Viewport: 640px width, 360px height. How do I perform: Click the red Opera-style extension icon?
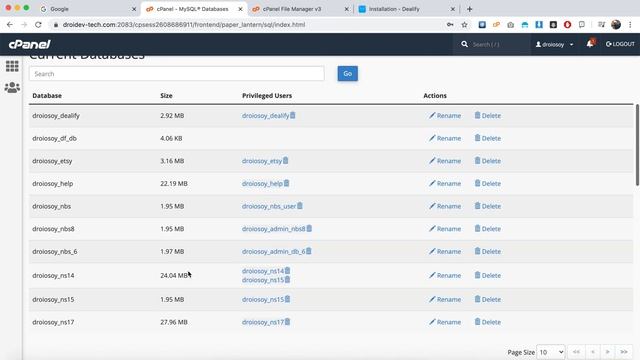click(567, 24)
